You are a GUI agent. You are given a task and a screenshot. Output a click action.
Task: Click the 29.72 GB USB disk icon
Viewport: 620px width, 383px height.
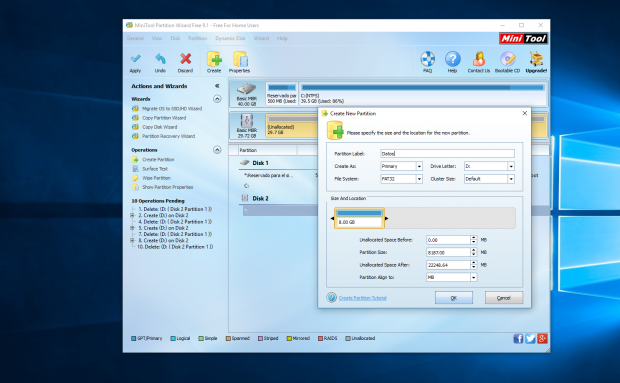pos(247,120)
